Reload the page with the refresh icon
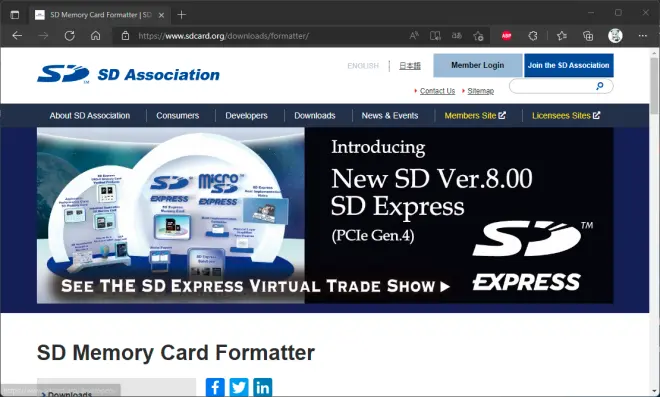 (x=69, y=36)
